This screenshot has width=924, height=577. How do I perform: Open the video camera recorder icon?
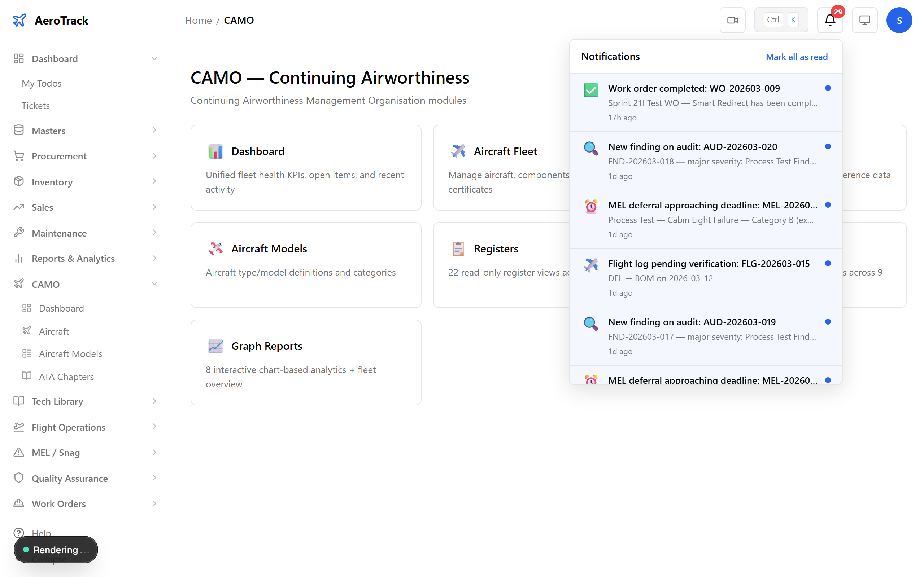coord(732,20)
